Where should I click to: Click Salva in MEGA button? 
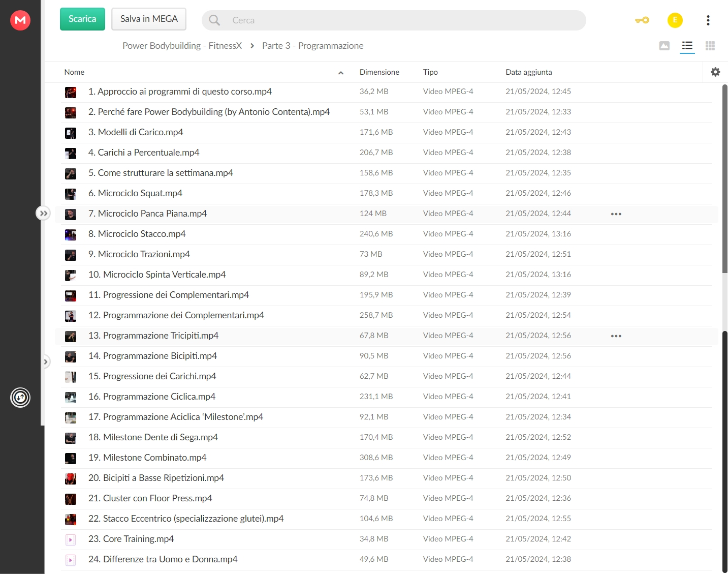pyautogui.click(x=149, y=19)
